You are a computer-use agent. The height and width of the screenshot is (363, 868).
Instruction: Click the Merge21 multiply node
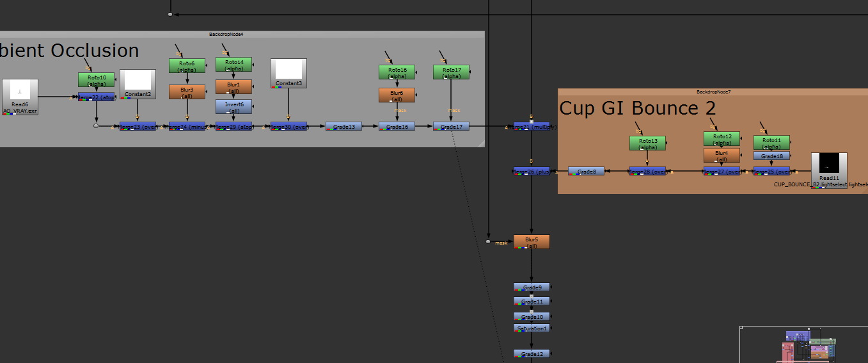532,127
